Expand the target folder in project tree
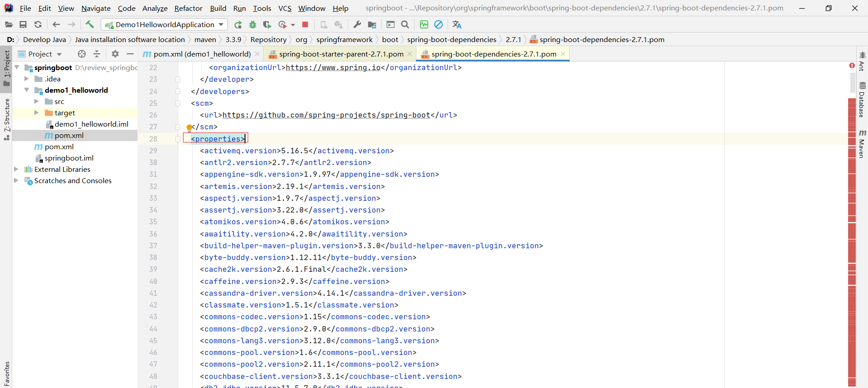This screenshot has height=388, width=868. [x=37, y=113]
